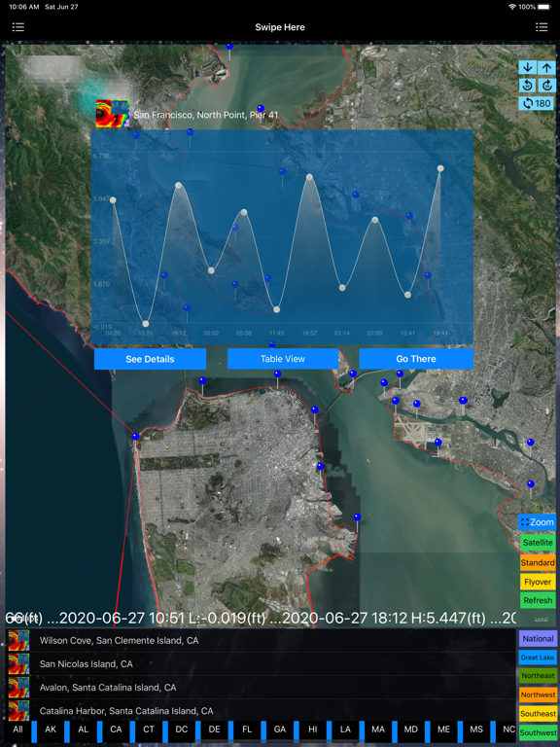Select the All states tab
The height and width of the screenshot is (747, 560).
point(17,729)
